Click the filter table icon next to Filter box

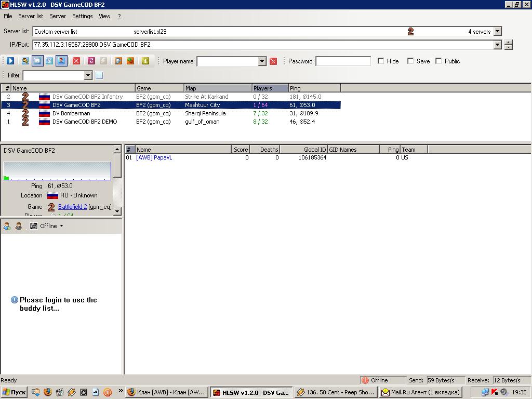99,75
